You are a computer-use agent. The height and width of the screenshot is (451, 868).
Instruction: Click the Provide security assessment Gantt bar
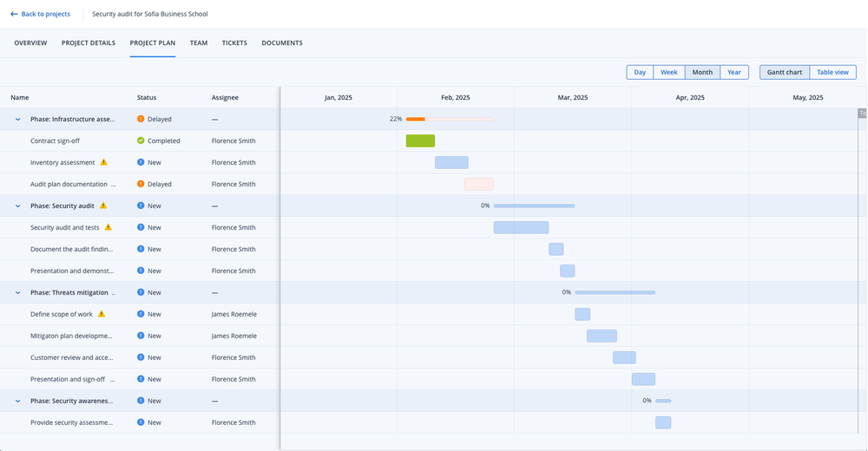coord(663,422)
